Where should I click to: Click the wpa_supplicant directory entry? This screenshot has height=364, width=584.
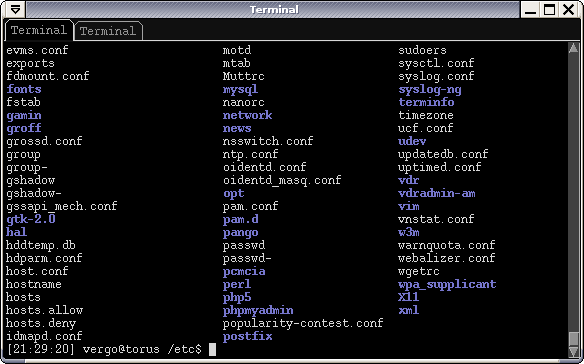coord(447,285)
